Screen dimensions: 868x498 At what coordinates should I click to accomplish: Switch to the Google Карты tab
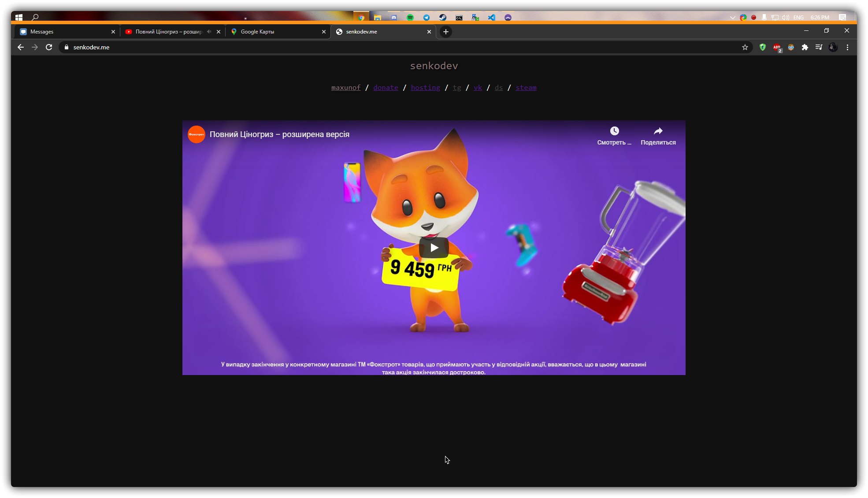275,32
